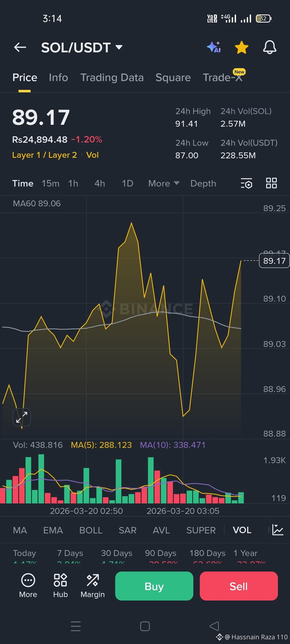
Task: Open the Trade-X tab
Action: pyautogui.click(x=223, y=78)
